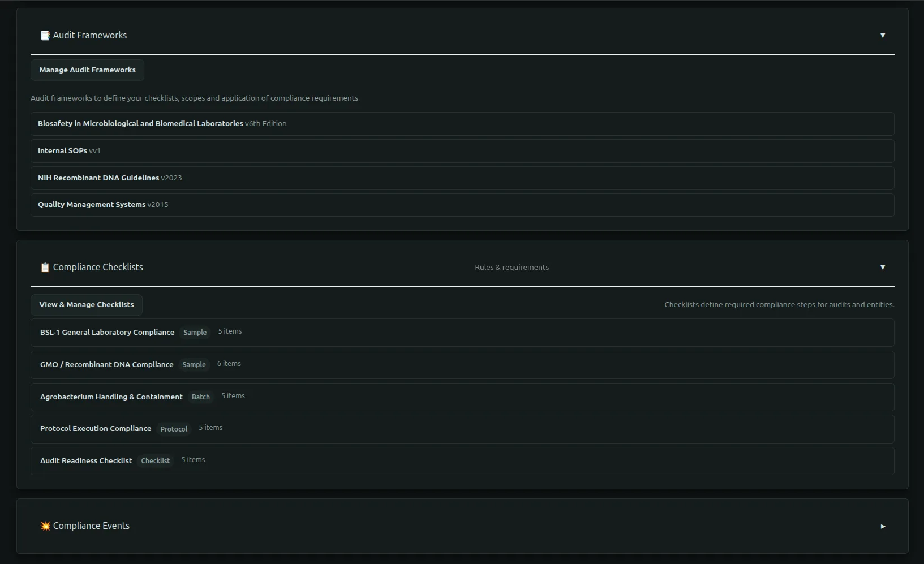Screen dimensions: 924x564
Task: Open Protocol Execution Compliance checklist
Action: 462,429
